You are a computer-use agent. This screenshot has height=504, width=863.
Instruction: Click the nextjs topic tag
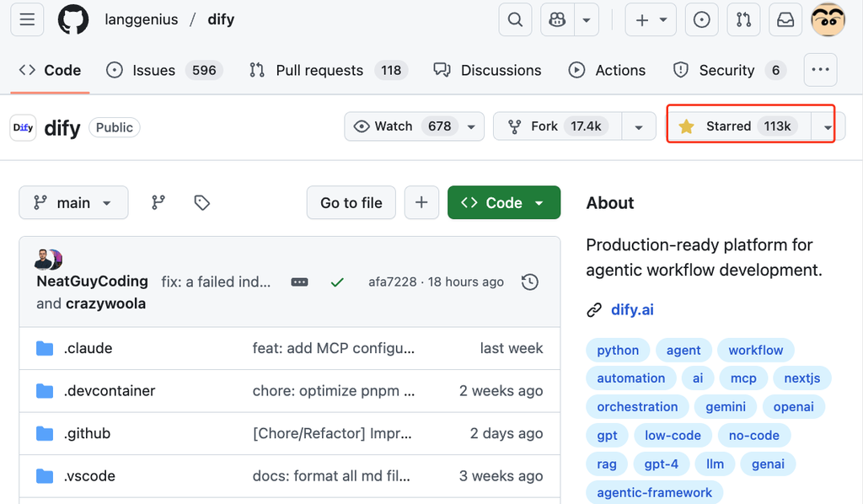(802, 378)
